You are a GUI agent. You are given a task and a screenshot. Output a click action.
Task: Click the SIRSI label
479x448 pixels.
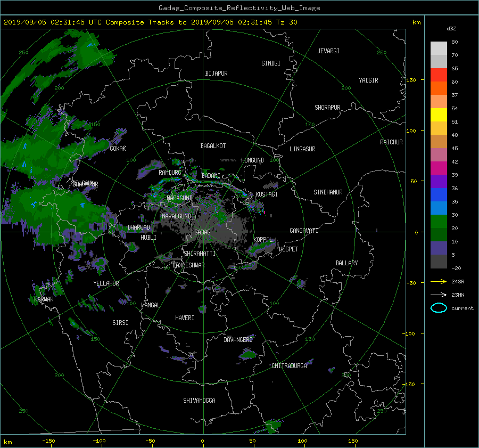(x=120, y=323)
